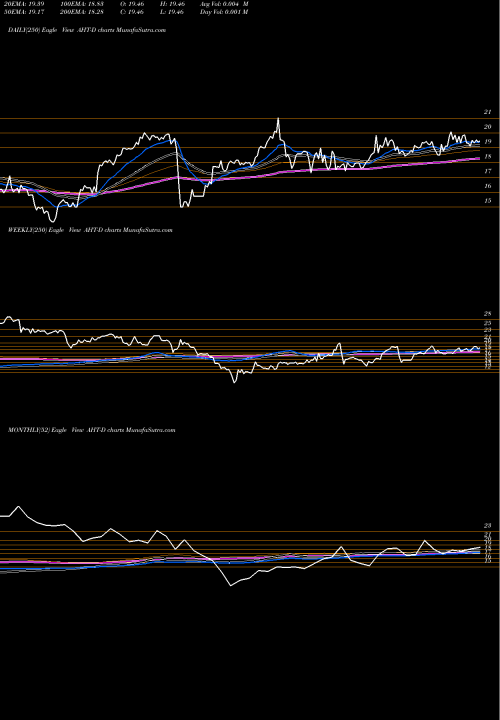Click the low price L: 19.46
This screenshot has width=500, height=720.
click(170, 12)
